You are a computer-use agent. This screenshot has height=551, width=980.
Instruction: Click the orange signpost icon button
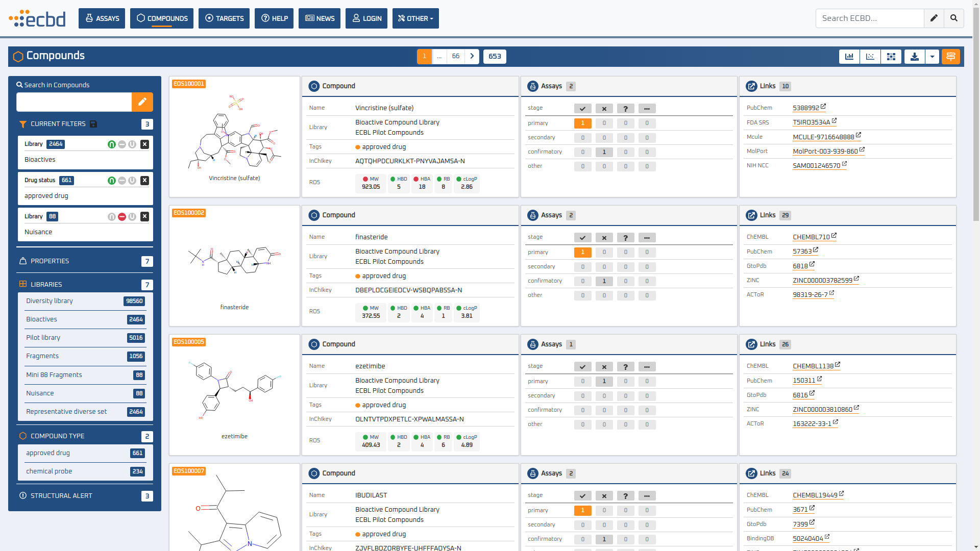click(x=950, y=57)
